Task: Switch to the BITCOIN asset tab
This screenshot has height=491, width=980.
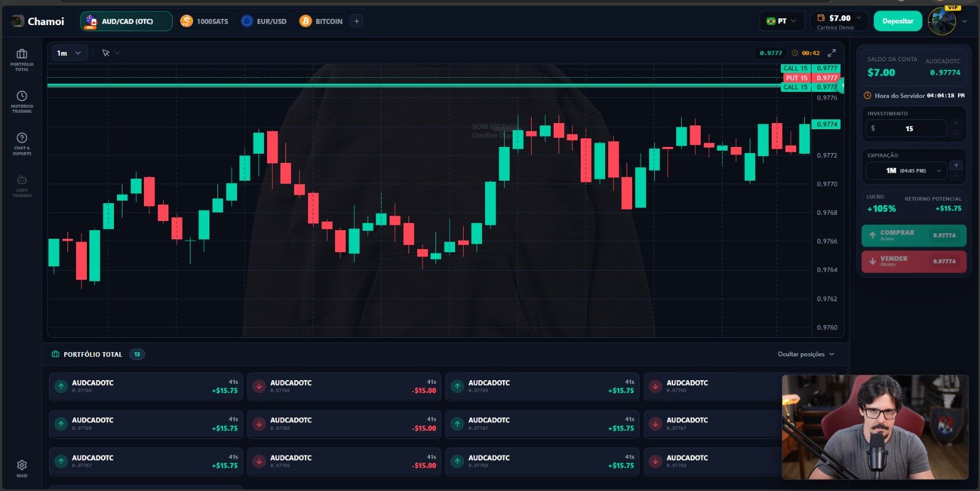Action: pos(321,21)
